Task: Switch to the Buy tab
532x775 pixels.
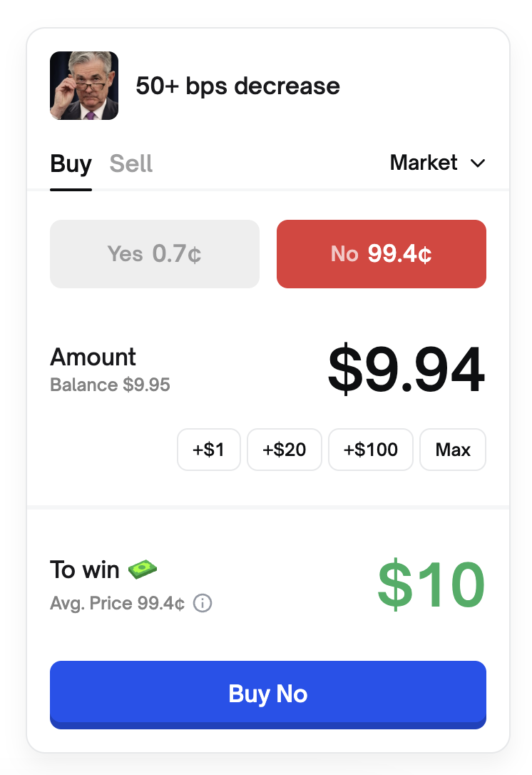Action: click(71, 164)
